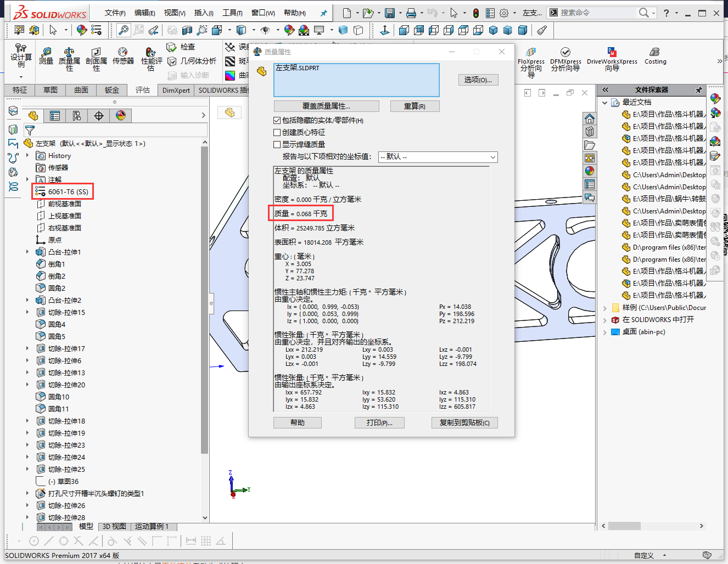Click the Sensor tool icon
Image resolution: width=728 pixels, height=564 pixels.
123,56
